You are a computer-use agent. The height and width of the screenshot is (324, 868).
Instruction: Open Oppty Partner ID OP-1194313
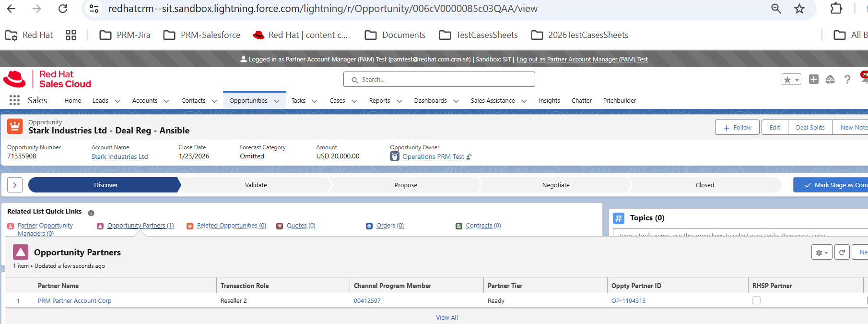(628, 300)
